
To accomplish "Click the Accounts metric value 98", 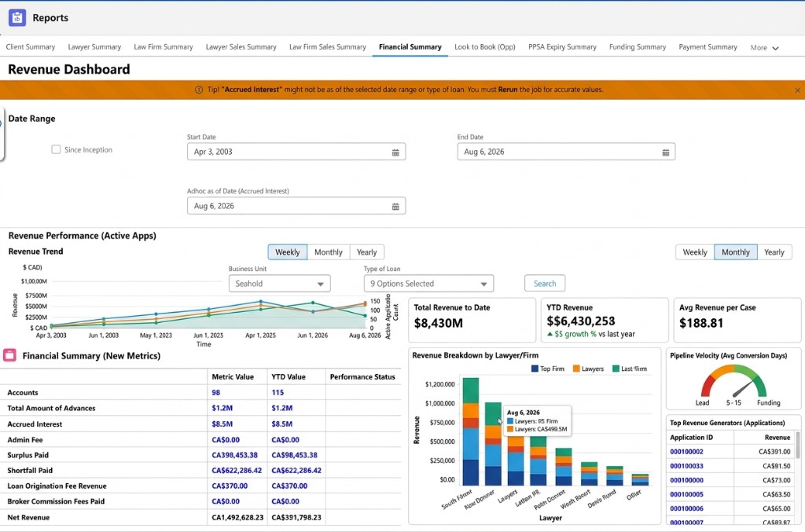I will [216, 392].
